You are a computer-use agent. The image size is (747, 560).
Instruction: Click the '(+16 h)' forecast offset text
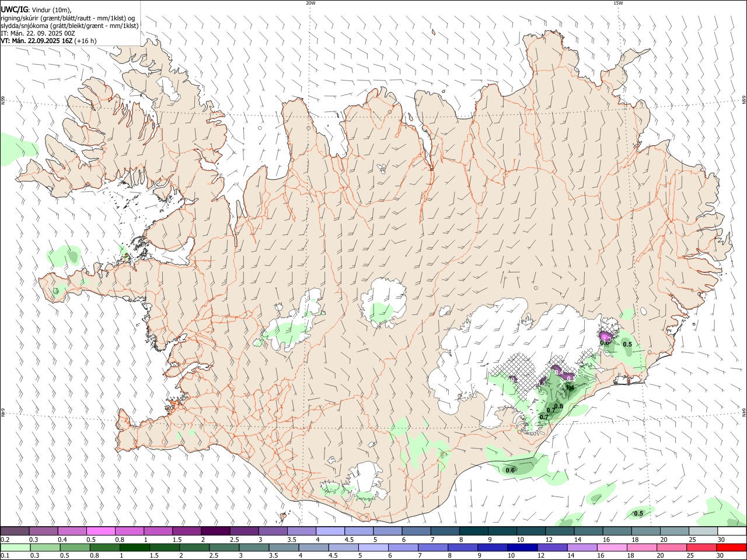tap(86, 41)
